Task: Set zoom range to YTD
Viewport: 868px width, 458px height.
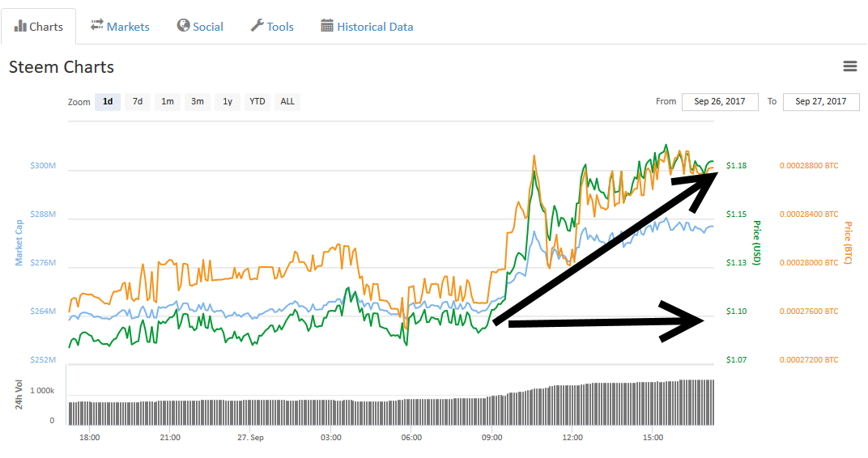Action: tap(257, 102)
